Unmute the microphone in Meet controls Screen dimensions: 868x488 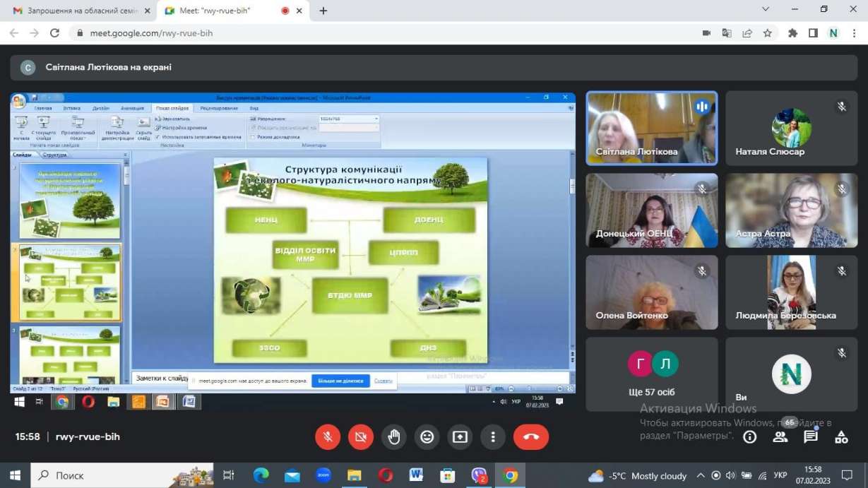328,437
